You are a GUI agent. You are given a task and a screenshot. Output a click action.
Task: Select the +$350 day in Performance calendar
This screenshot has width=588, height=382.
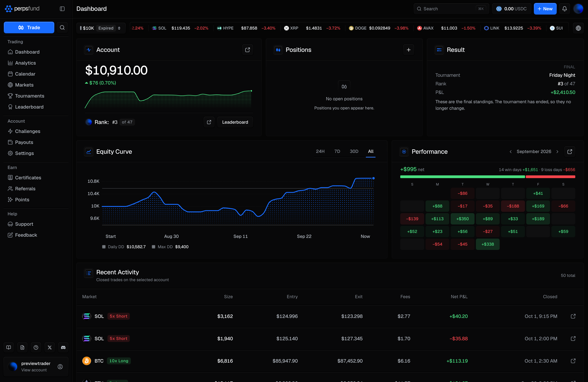pyautogui.click(x=462, y=219)
